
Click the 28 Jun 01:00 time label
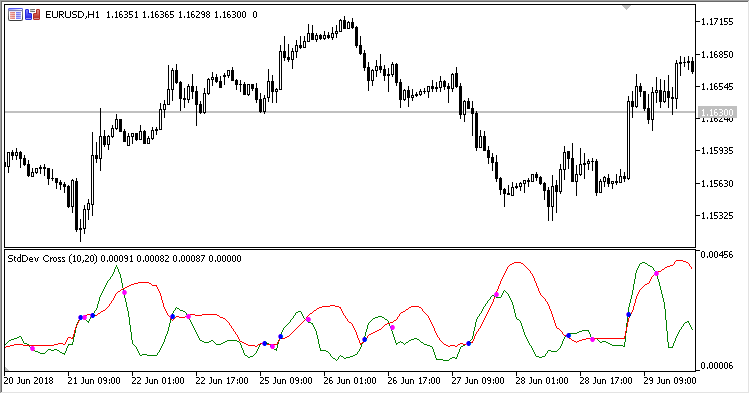(x=542, y=381)
